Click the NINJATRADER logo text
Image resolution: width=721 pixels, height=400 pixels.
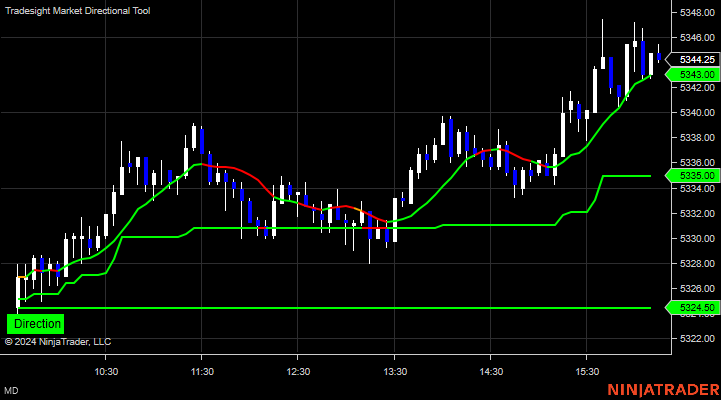(x=664, y=390)
